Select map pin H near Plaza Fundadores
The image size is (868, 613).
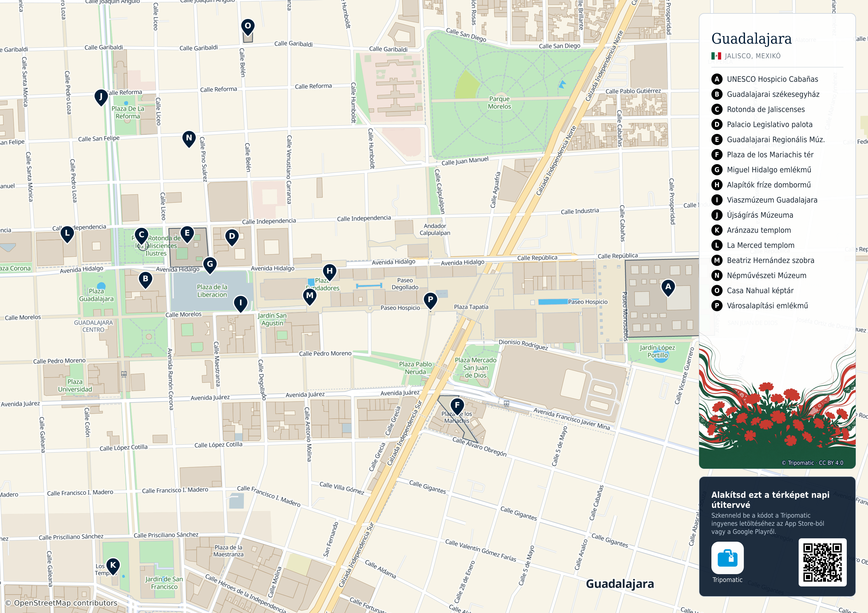pos(330,272)
